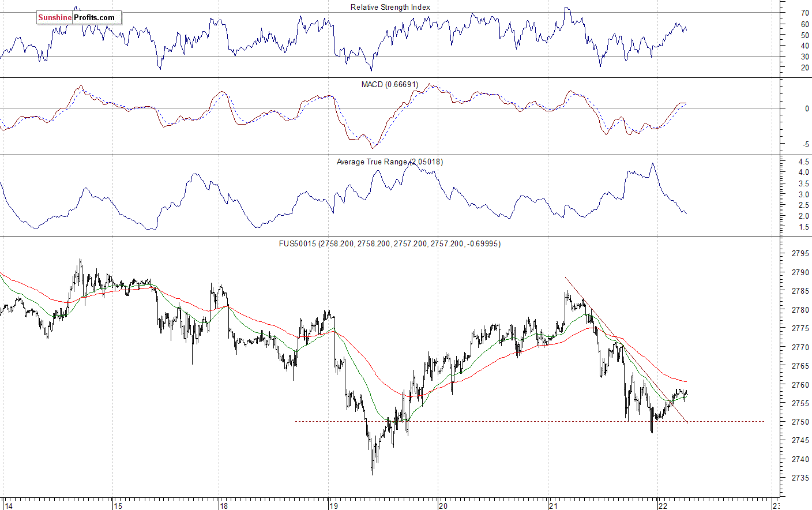
Task: Select the 60 label on RSI axis
Action: click(805, 24)
